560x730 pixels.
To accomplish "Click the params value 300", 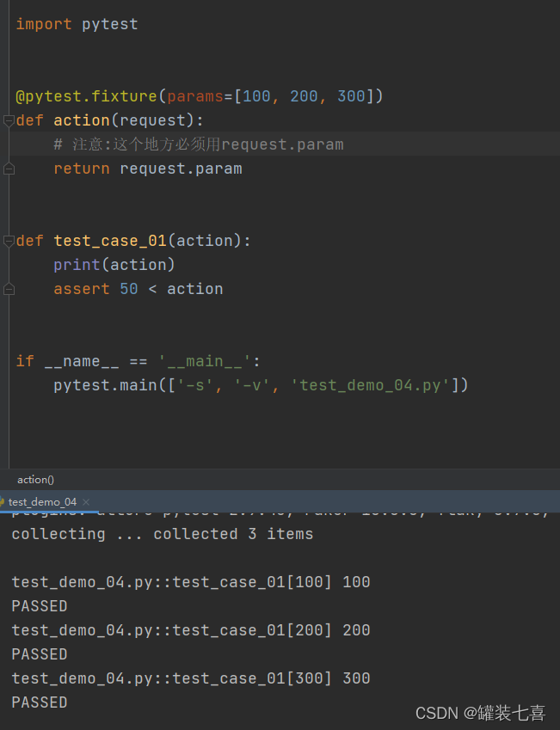I will (351, 96).
